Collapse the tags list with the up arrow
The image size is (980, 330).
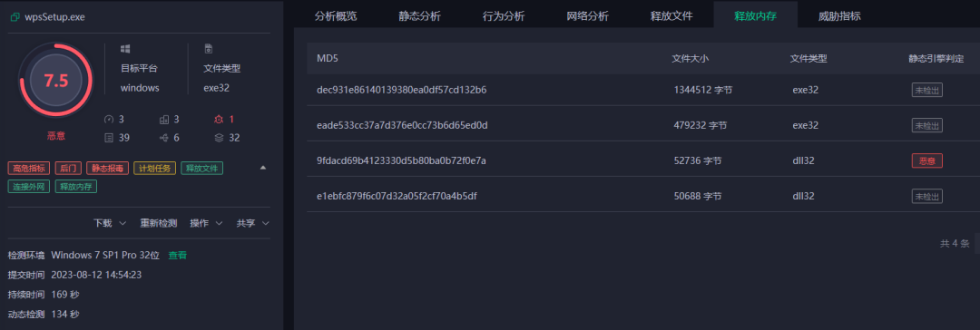[263, 168]
